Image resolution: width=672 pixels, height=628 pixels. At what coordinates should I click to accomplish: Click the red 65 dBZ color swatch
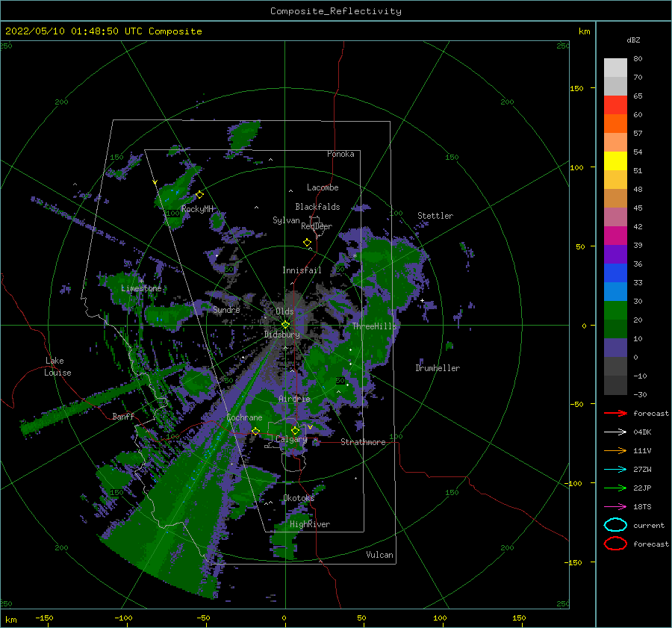coord(615,105)
